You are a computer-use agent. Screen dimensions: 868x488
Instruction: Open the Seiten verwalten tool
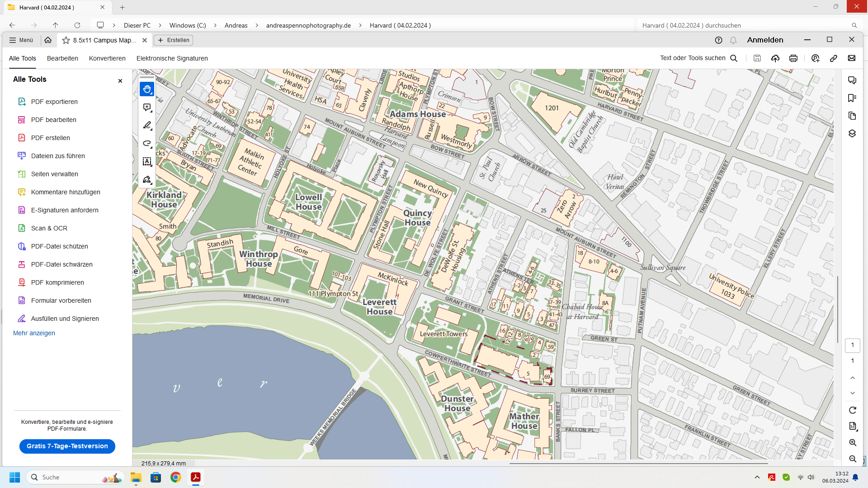(55, 174)
